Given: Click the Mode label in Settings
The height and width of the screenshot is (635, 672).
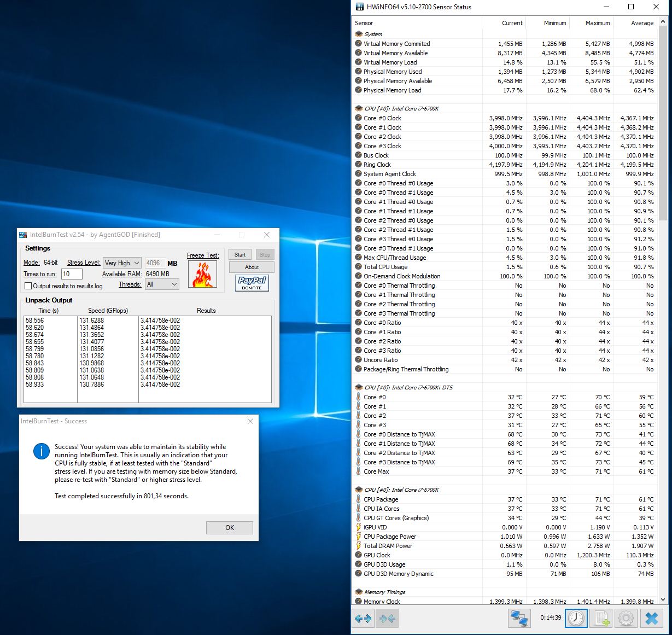Looking at the screenshot, I should coord(32,263).
